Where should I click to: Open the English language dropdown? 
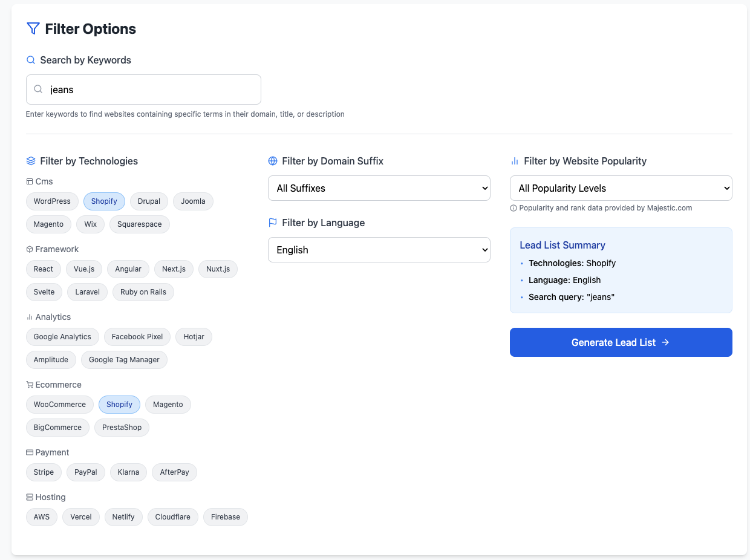379,250
